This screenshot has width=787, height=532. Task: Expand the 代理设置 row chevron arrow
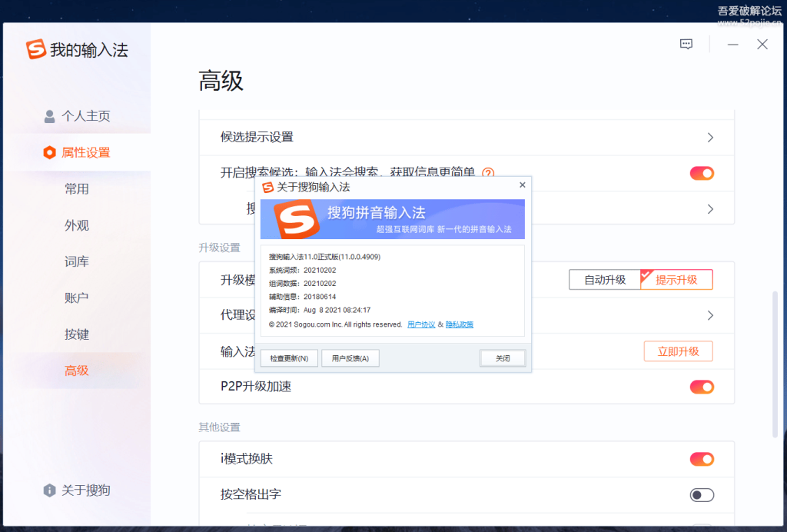click(710, 315)
